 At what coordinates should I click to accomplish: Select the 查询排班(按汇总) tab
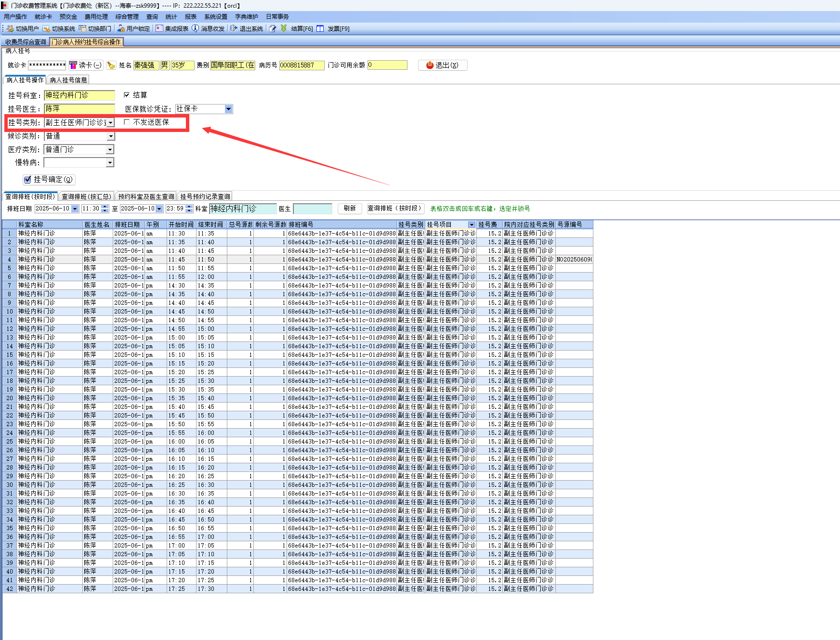(86, 196)
